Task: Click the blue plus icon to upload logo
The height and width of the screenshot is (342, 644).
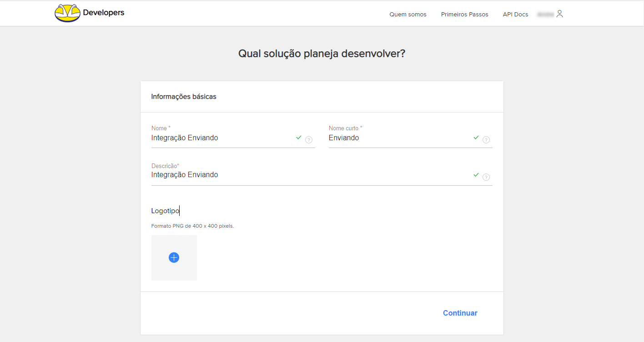Action: tap(174, 258)
